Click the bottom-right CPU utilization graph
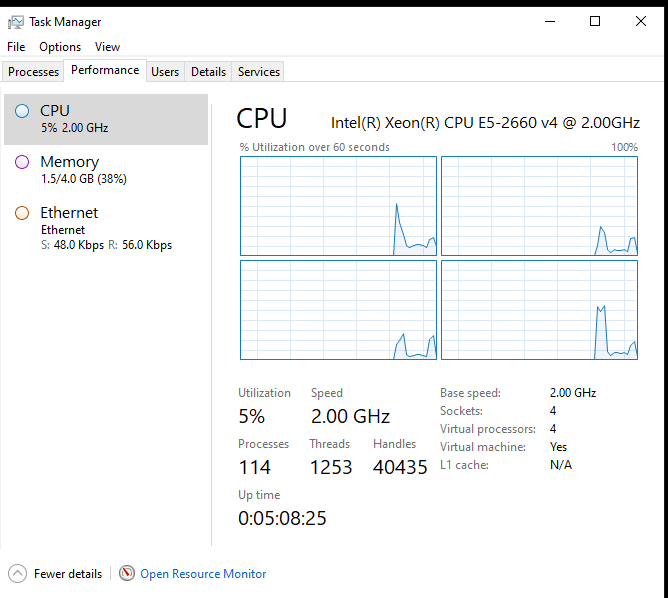This screenshot has height=598, width=668. [539, 310]
